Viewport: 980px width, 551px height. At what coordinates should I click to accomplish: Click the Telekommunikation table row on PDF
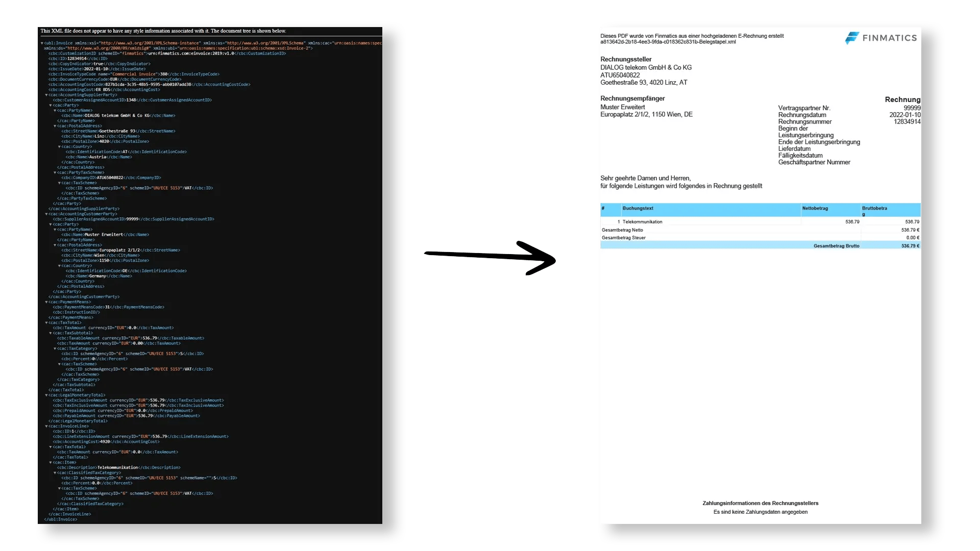click(761, 222)
